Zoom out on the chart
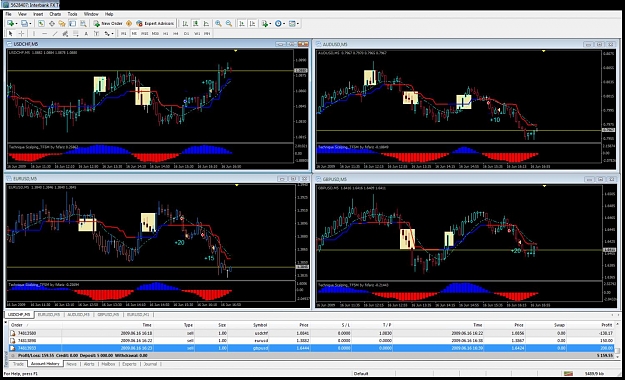Screen dimensions: 625x380 coord(229,24)
